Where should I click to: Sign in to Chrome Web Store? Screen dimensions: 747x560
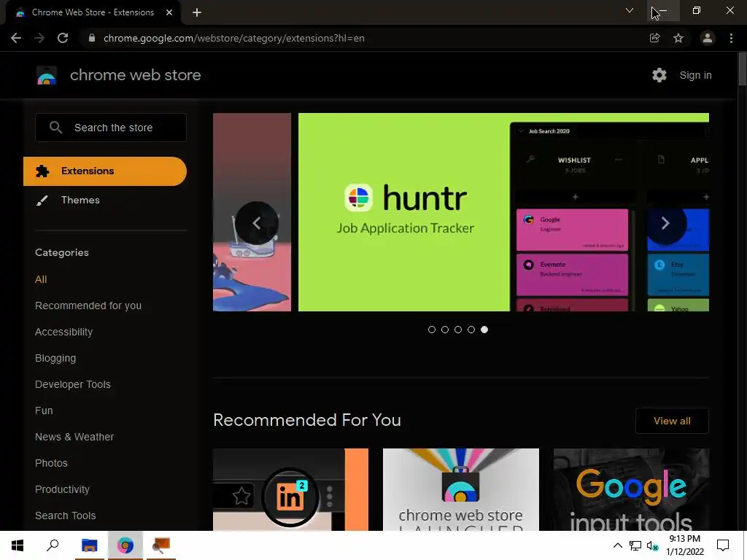[695, 75]
